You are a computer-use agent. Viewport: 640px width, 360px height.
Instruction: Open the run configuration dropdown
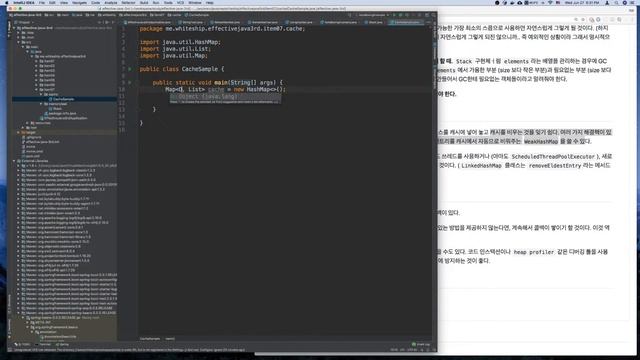point(373,15)
